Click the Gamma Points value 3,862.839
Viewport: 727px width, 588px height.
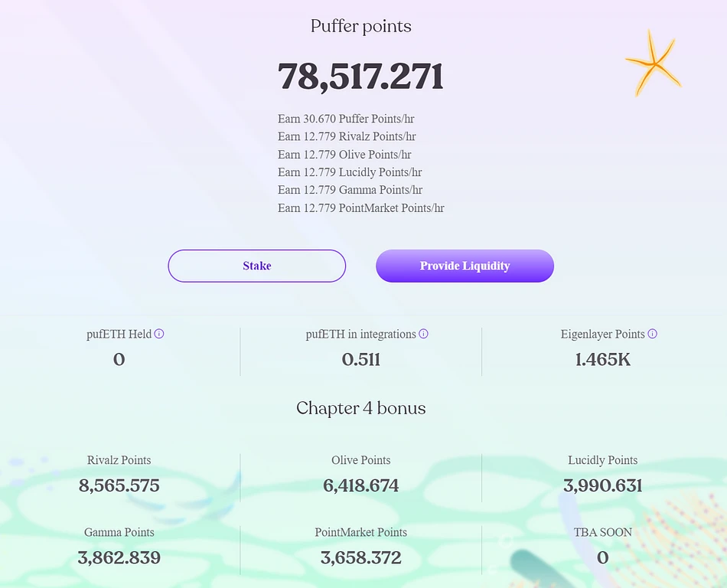119,557
